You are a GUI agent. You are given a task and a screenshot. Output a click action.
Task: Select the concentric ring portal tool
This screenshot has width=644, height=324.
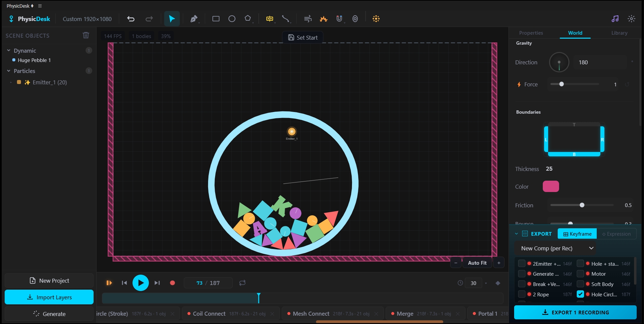tap(355, 19)
